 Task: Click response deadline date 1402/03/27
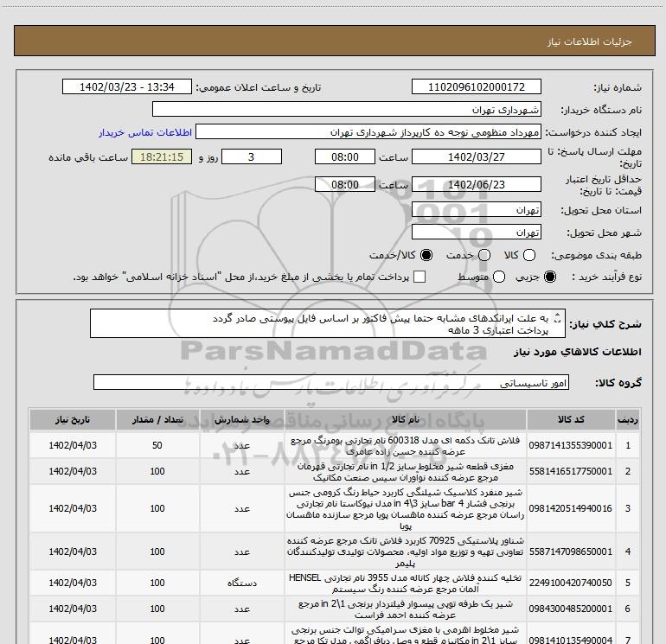476,156
